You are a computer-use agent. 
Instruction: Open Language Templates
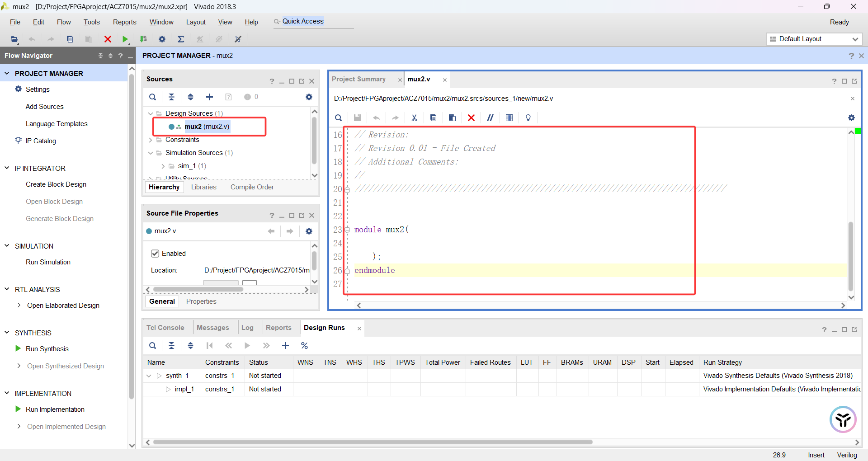click(57, 124)
